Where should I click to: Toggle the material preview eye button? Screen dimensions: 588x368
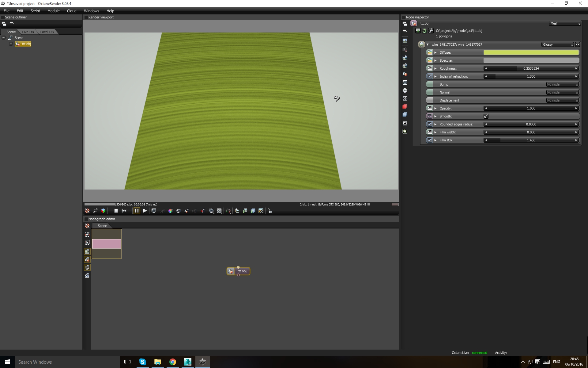click(578, 45)
